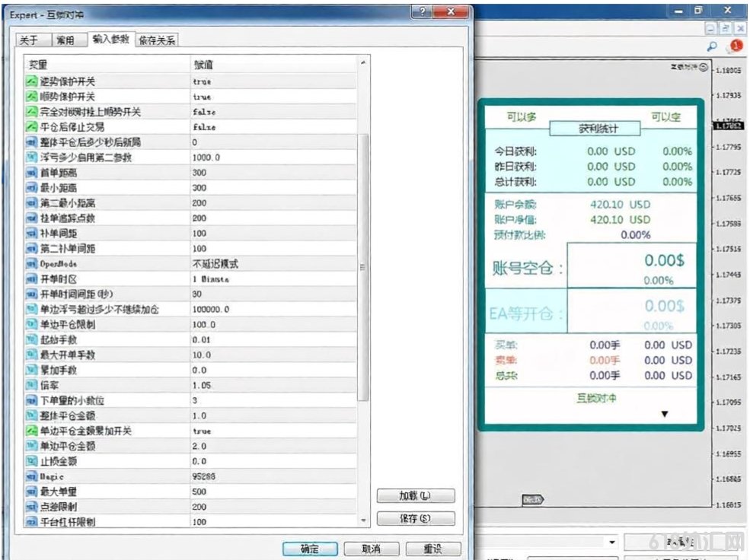Image resolution: width=750 pixels, height=560 pixels.
Task: Click 获利统计 in the EA panel
Action: (x=595, y=128)
